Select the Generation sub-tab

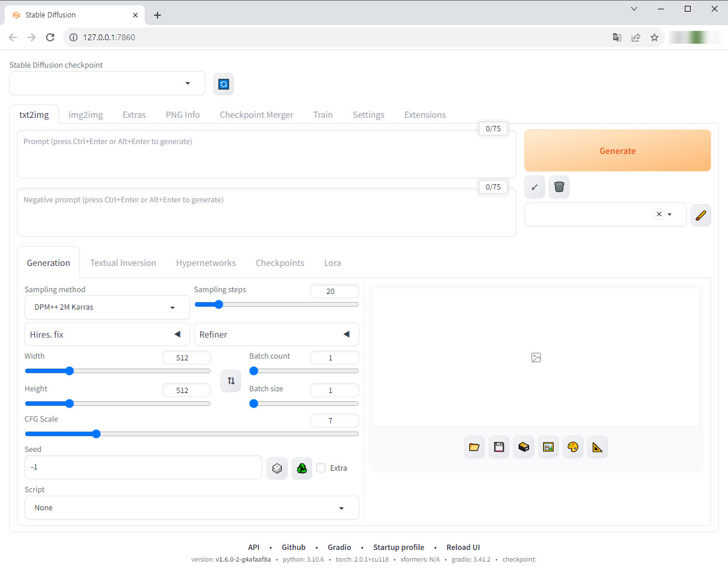pos(48,263)
